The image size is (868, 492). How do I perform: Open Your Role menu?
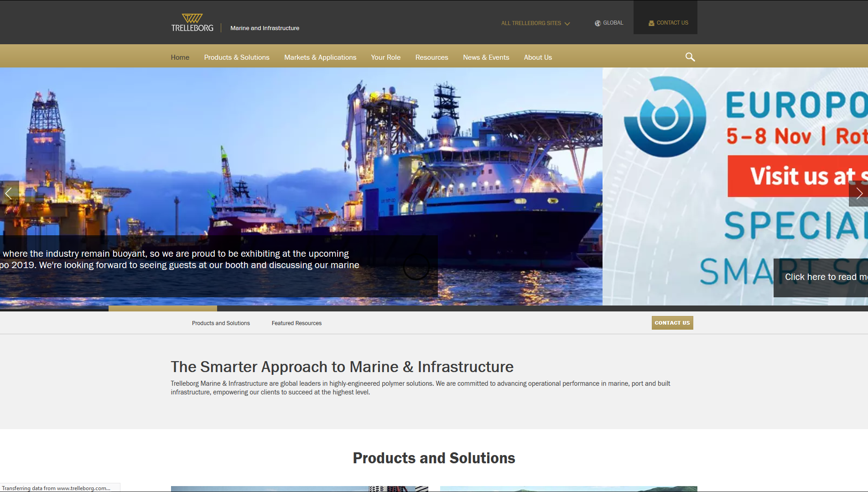[x=386, y=57]
